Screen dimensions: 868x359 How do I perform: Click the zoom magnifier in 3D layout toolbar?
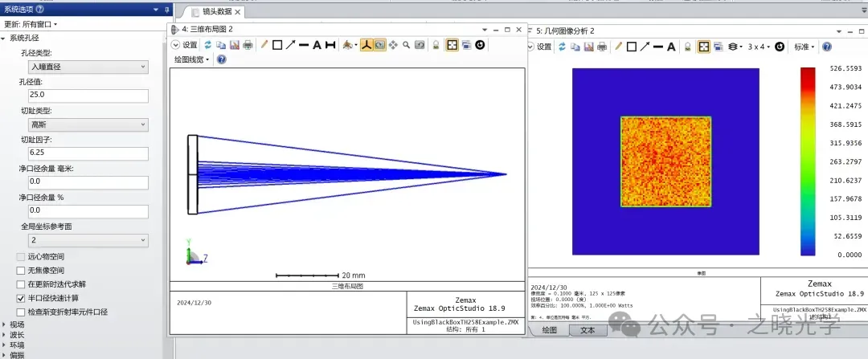pos(406,45)
